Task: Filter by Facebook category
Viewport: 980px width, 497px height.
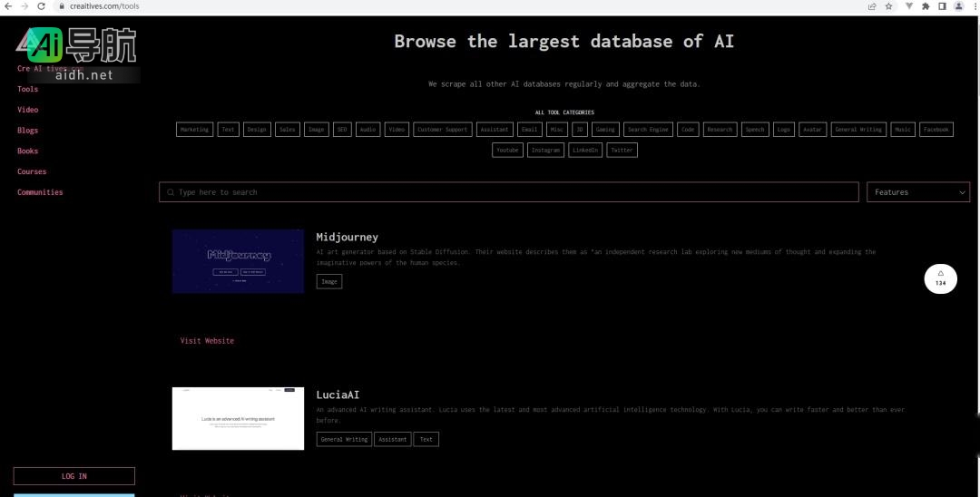Action: [936, 130]
